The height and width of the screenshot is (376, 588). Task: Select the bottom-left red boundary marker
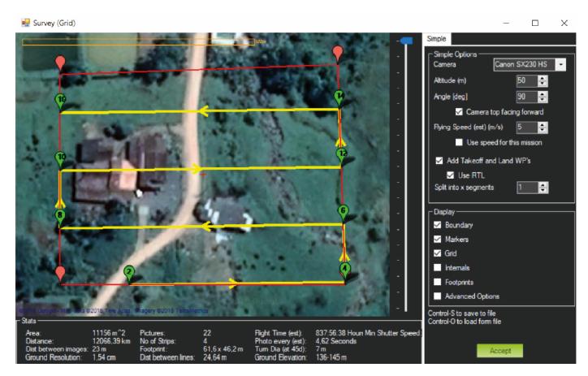pyautogui.click(x=59, y=270)
